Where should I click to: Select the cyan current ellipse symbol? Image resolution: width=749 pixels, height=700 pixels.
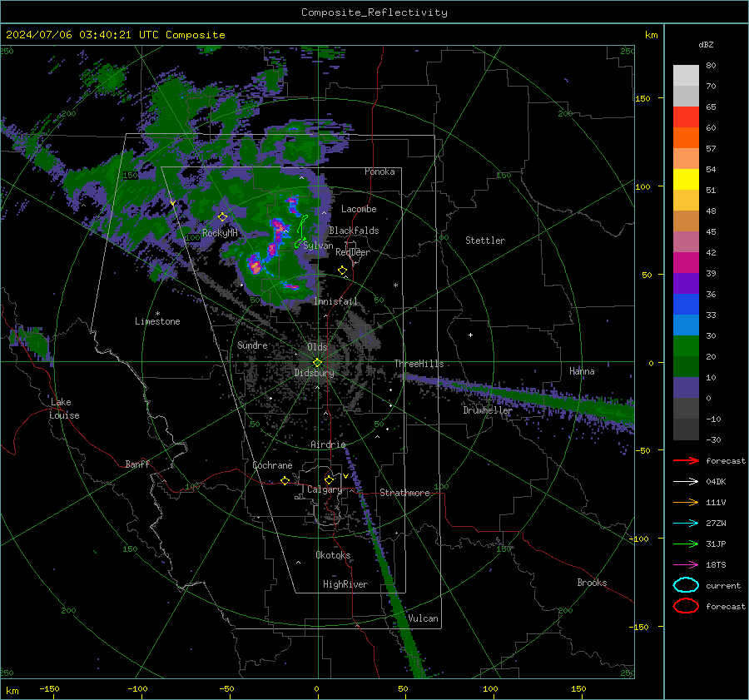pyautogui.click(x=686, y=585)
